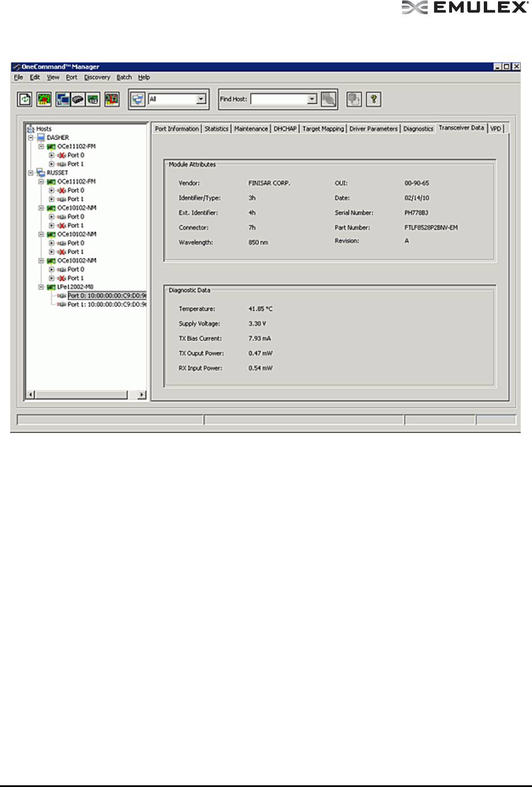532x787 pixels.
Task: Switch to the Target Mapping tab
Action: [x=323, y=129]
